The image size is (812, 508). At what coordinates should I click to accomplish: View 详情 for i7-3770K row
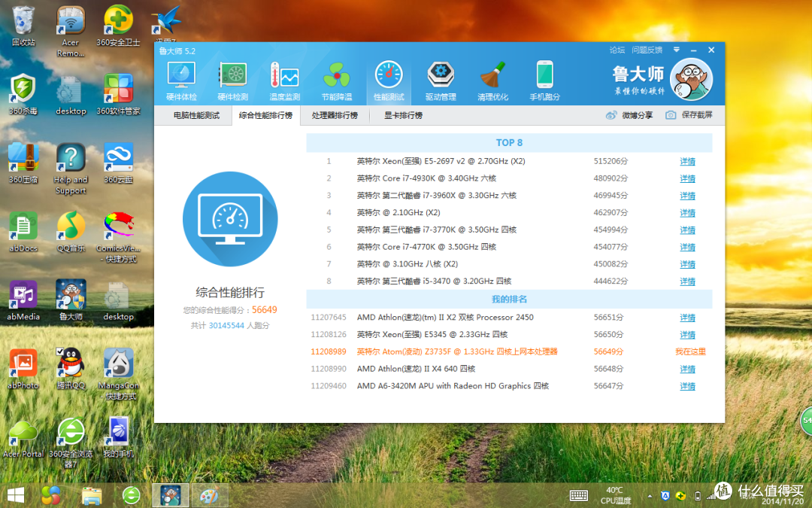[687, 230]
